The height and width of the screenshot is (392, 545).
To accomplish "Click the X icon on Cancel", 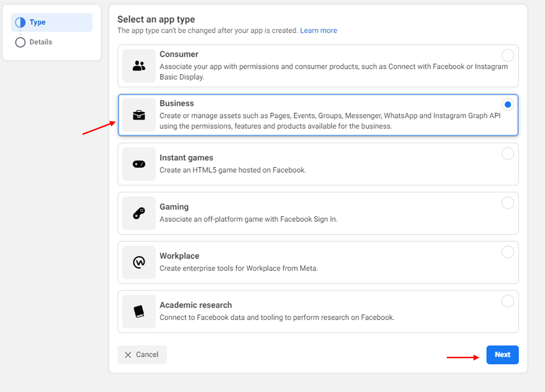I will click(128, 355).
